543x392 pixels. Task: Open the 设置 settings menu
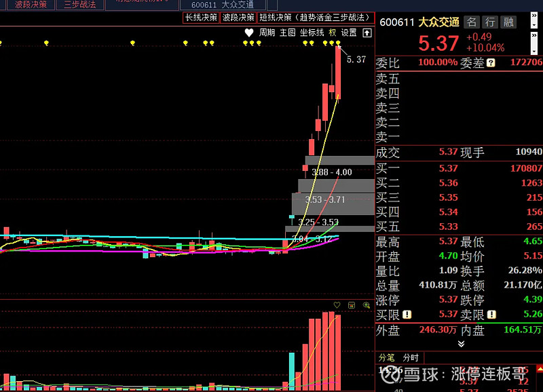click(x=349, y=33)
